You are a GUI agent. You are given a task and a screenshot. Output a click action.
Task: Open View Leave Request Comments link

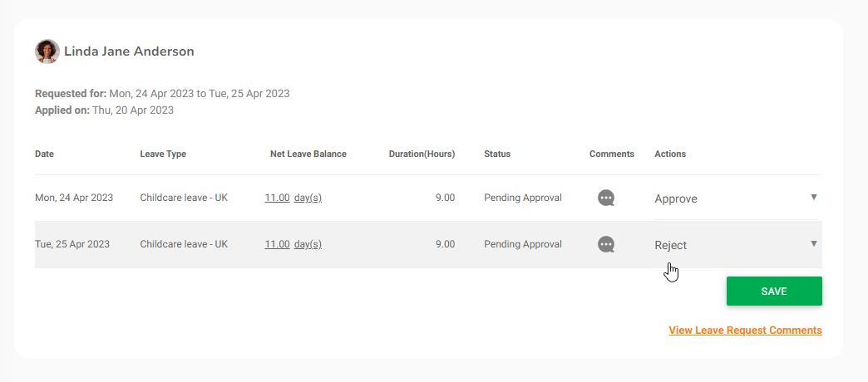pyautogui.click(x=745, y=331)
